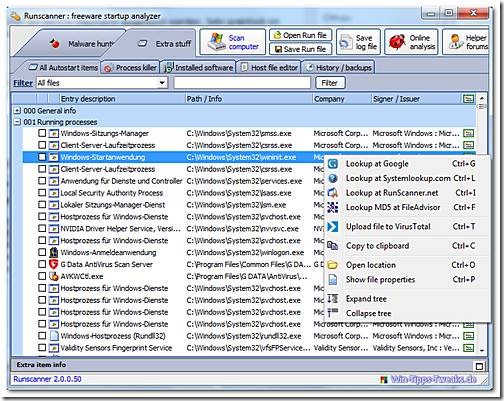Choose Copy to clipboard

point(407,246)
